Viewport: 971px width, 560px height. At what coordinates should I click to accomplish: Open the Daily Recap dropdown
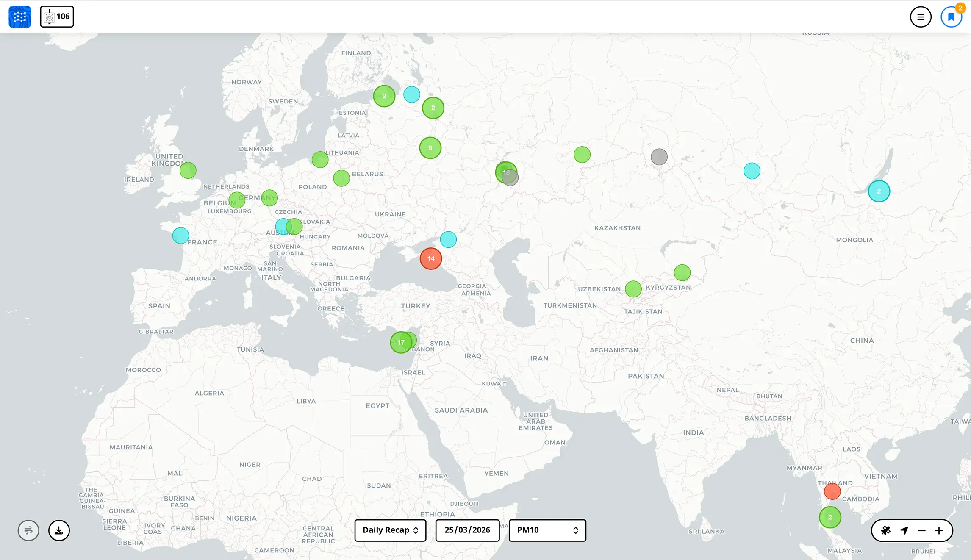(390, 530)
